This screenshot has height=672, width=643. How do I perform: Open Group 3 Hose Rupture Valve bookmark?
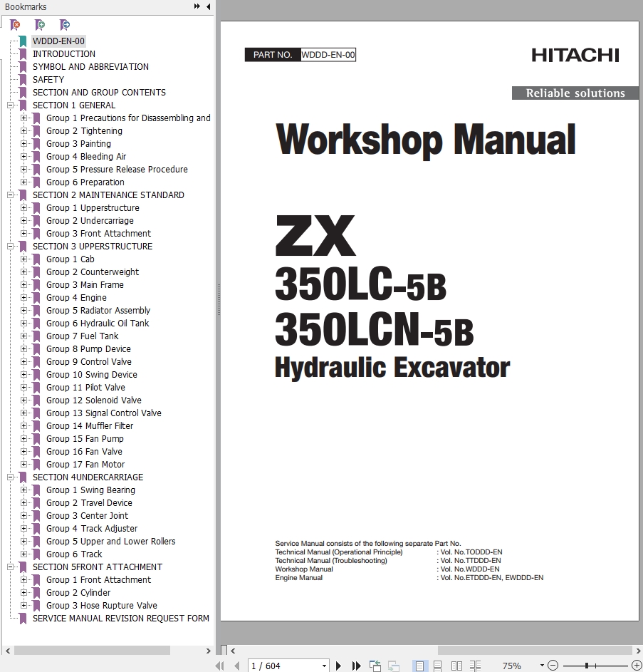[x=102, y=606]
